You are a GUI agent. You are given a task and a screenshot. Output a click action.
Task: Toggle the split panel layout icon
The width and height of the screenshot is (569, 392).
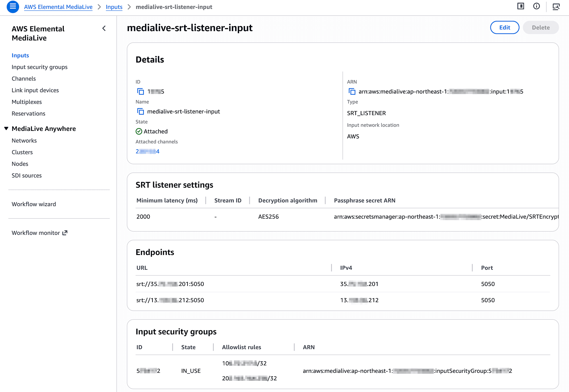tap(521, 6)
